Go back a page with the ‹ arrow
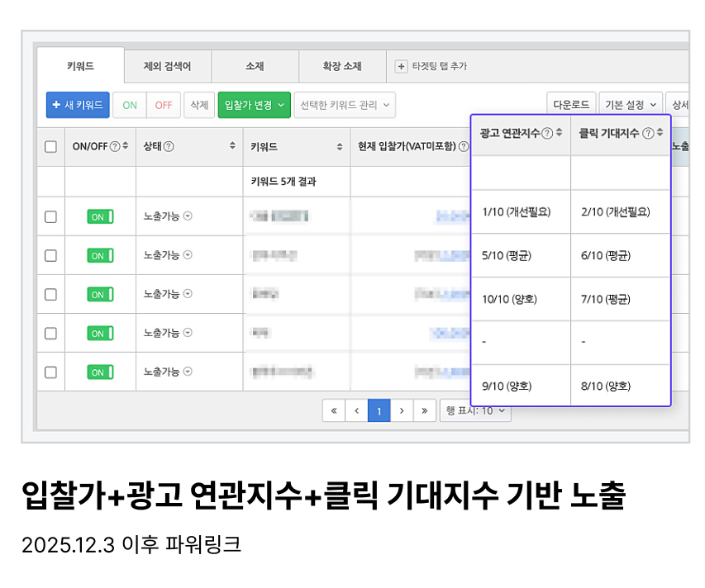This screenshot has height=588, width=705. 356,410
